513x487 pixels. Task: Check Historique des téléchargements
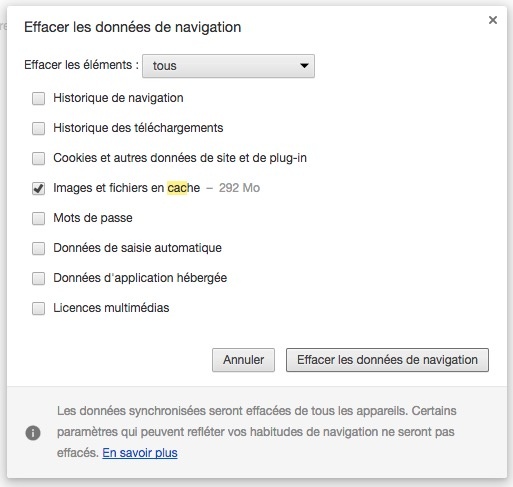click(x=38, y=128)
